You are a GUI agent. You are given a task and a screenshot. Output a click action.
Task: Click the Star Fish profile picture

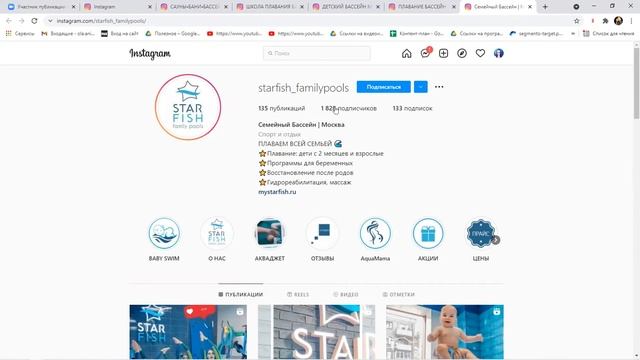188,107
